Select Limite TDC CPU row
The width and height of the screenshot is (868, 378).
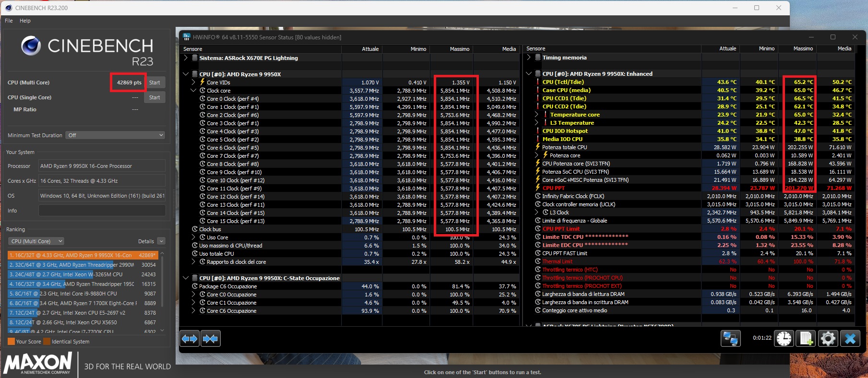coord(690,236)
